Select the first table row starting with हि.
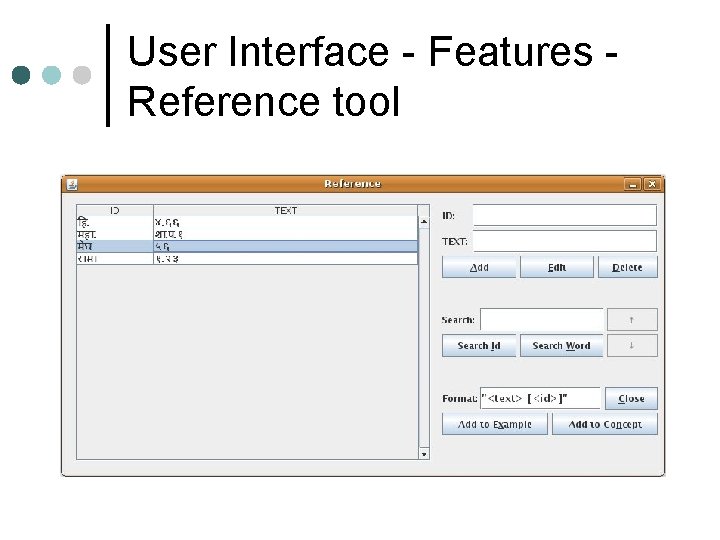The image size is (720, 540). click(x=247, y=222)
